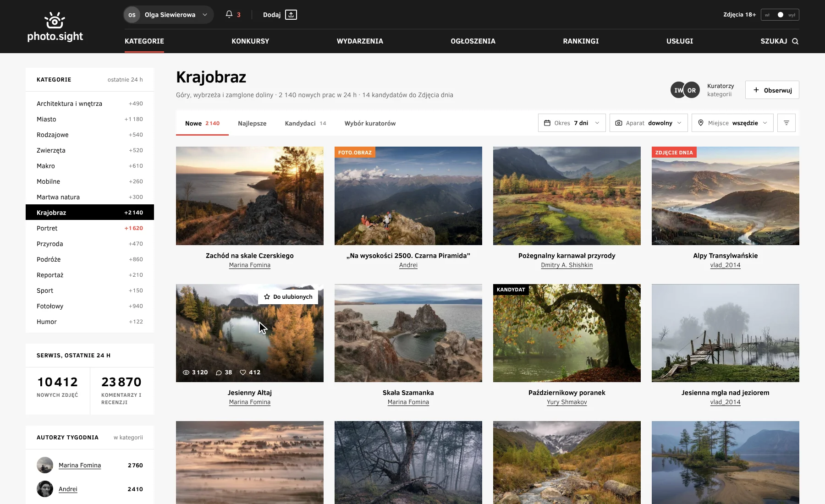
Task: Click the ostatnie 24 h label in Kategorie
Action: coord(125,80)
